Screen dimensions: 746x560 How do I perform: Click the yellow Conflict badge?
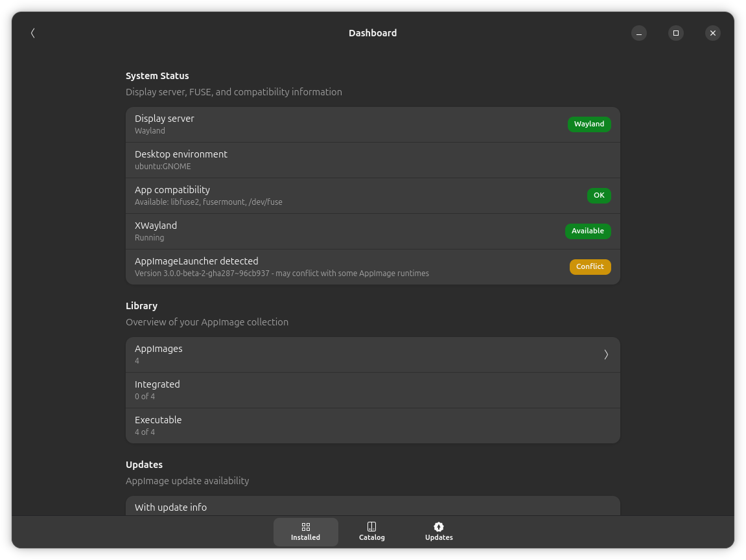coord(590,267)
